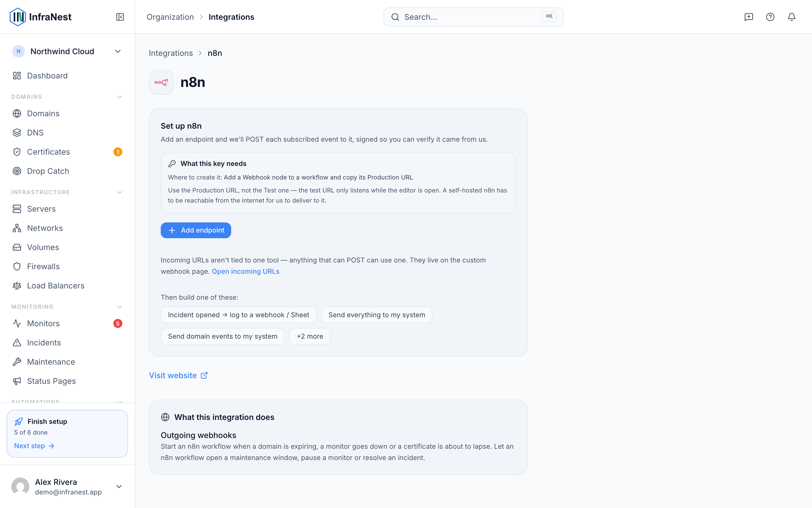
Task: Click the Networks topology icon
Action: tap(17, 228)
